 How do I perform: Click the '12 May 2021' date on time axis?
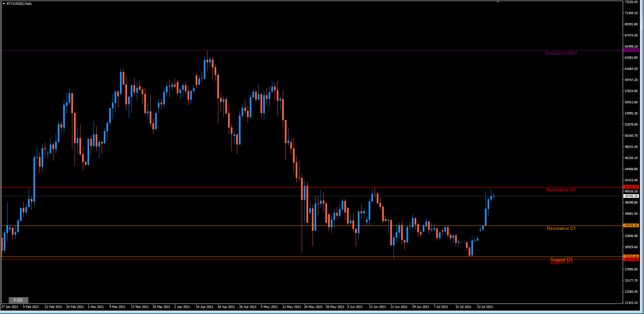pos(292,307)
